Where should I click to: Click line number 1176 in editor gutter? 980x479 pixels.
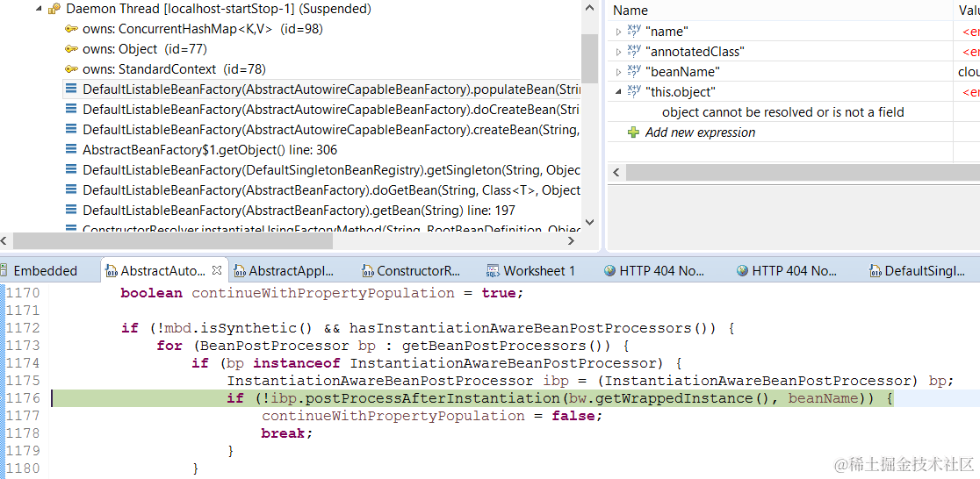point(23,397)
